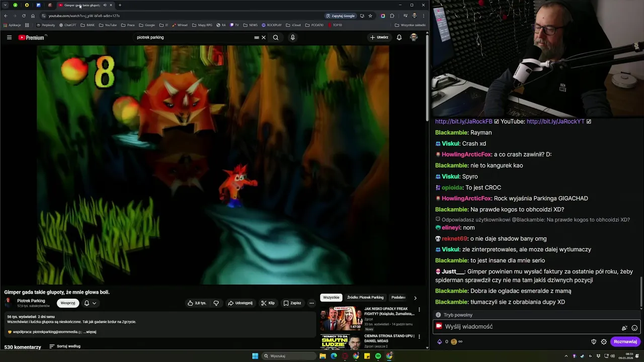Select the Podobne filter chip

click(x=399, y=298)
